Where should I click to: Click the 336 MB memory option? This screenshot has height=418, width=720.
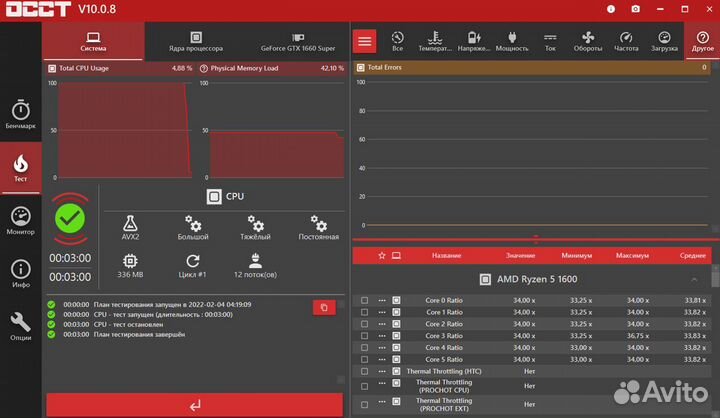(x=130, y=265)
